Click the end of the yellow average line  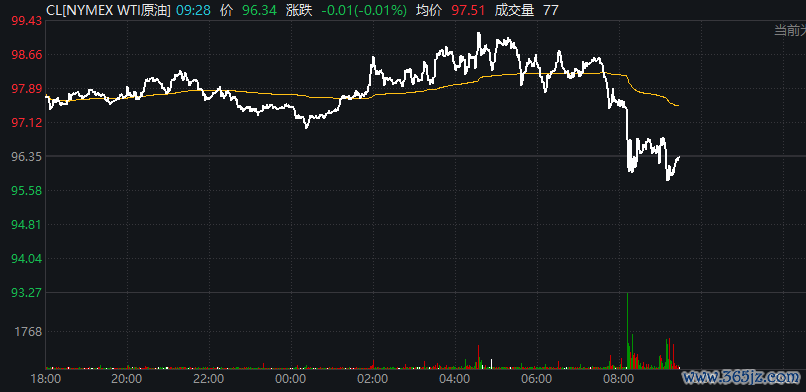[x=679, y=105]
